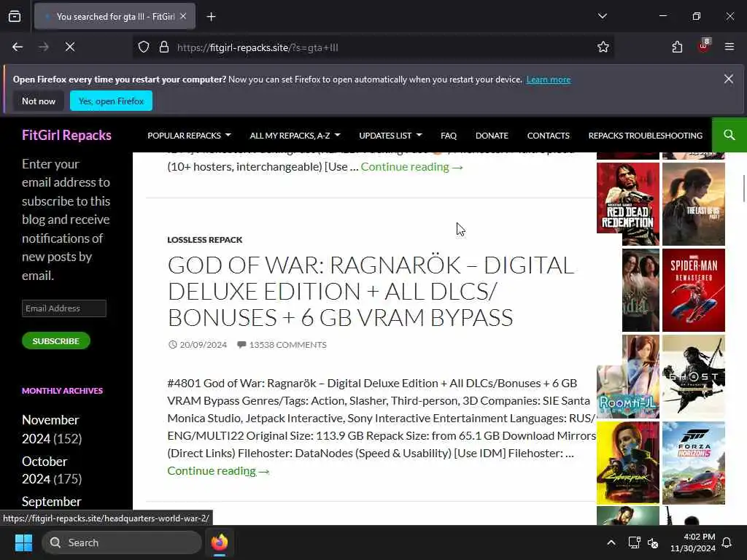Image resolution: width=747 pixels, height=560 pixels.
Task: Click the 20/09/2024 post date
Action: [x=203, y=345]
